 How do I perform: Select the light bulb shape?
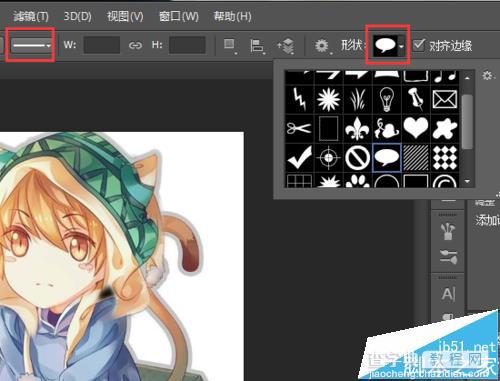[386, 99]
